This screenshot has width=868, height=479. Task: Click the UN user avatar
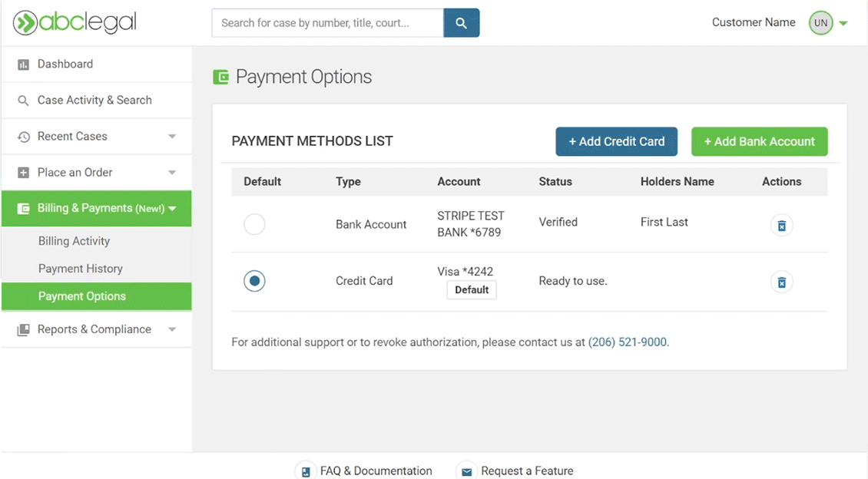point(820,23)
